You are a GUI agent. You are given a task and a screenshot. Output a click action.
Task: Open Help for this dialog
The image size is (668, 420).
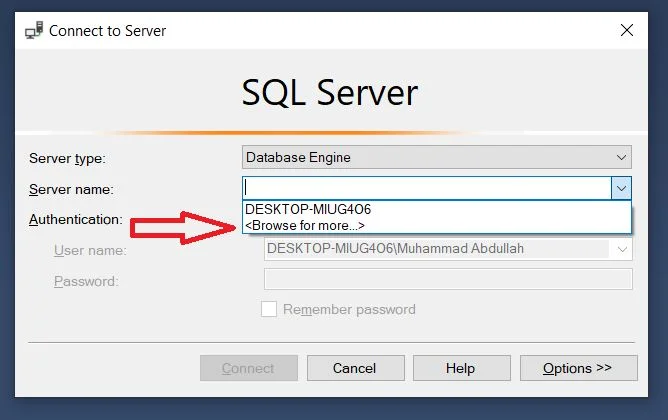[x=460, y=368]
